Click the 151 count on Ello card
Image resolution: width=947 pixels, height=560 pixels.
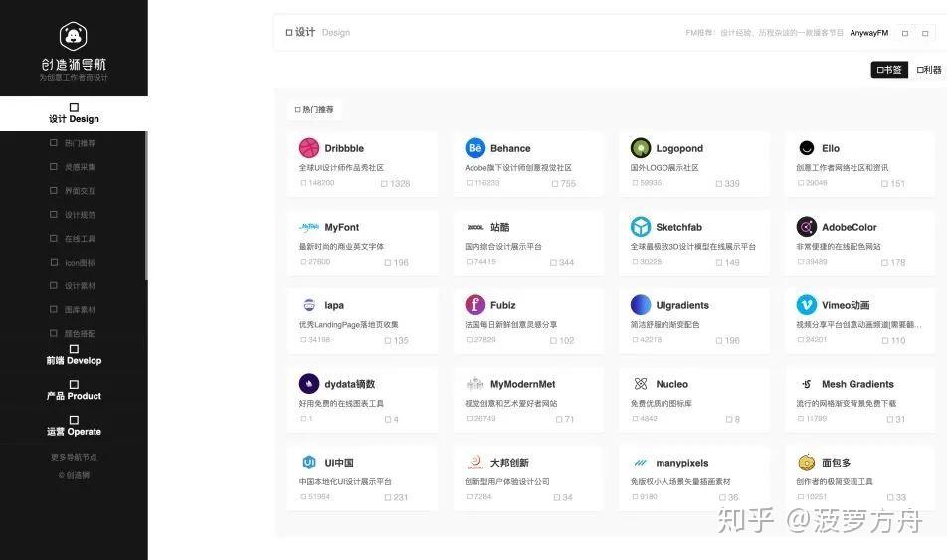(x=893, y=184)
